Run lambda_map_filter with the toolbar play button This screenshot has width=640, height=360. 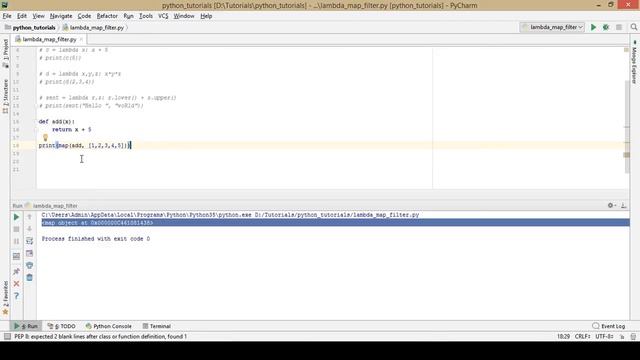[x=593, y=27]
